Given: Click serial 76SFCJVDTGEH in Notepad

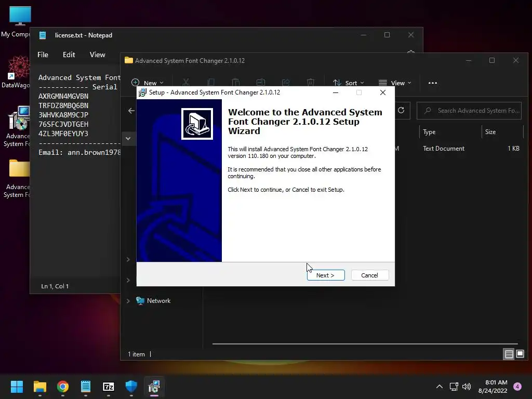Looking at the screenshot, I should pyautogui.click(x=63, y=124).
